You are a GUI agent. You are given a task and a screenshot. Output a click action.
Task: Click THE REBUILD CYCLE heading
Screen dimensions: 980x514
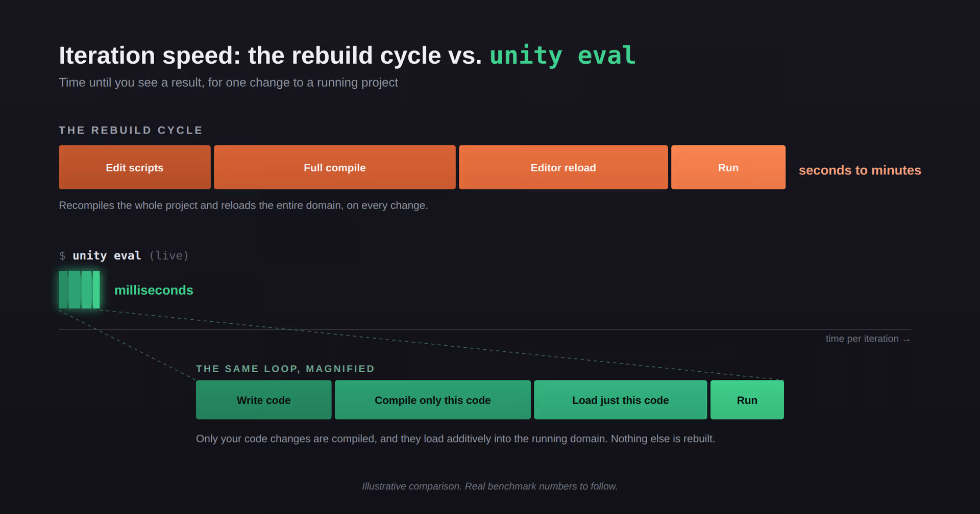point(131,130)
